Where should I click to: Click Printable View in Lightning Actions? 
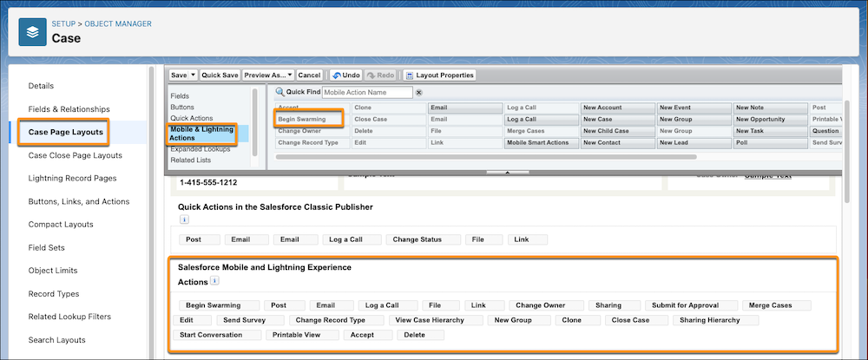point(302,335)
